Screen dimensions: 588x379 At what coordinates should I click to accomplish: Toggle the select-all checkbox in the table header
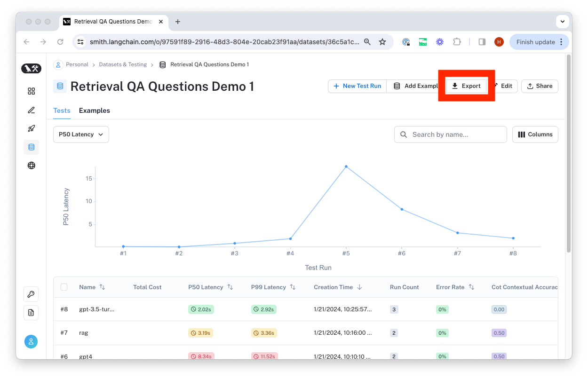click(64, 287)
